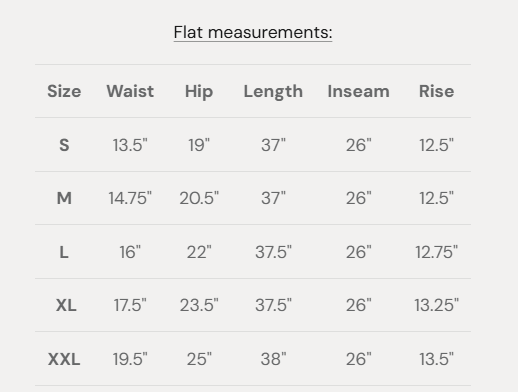Image resolution: width=518 pixels, height=392 pixels.
Task: Click the Flat measurements heading
Action: [253, 33]
